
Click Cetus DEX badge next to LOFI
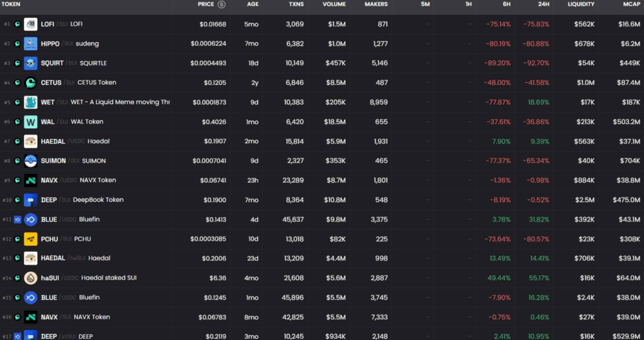click(17, 25)
